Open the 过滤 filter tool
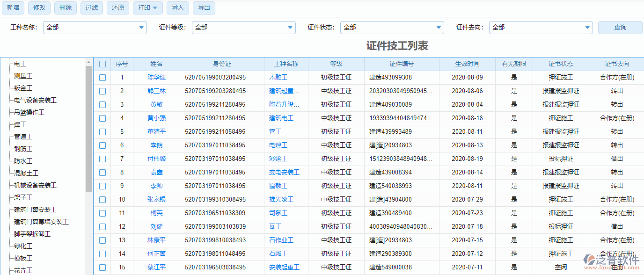This screenshot has height=275, width=644. pos(91,8)
